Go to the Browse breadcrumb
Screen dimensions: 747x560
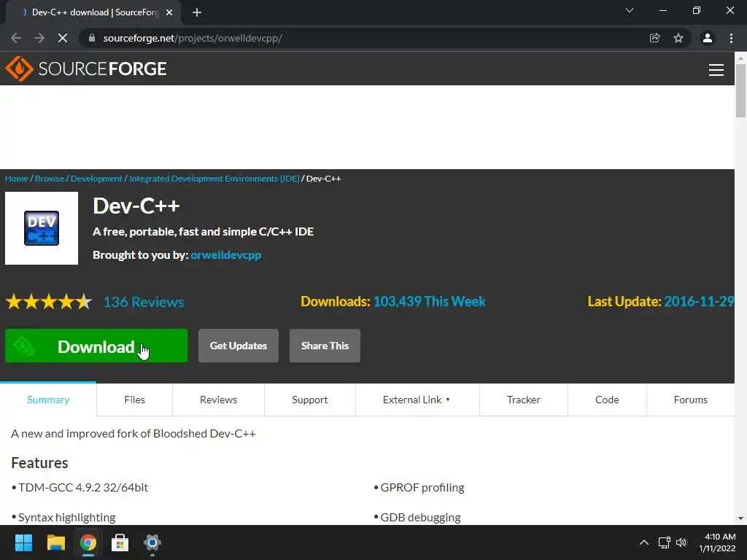[50, 179]
